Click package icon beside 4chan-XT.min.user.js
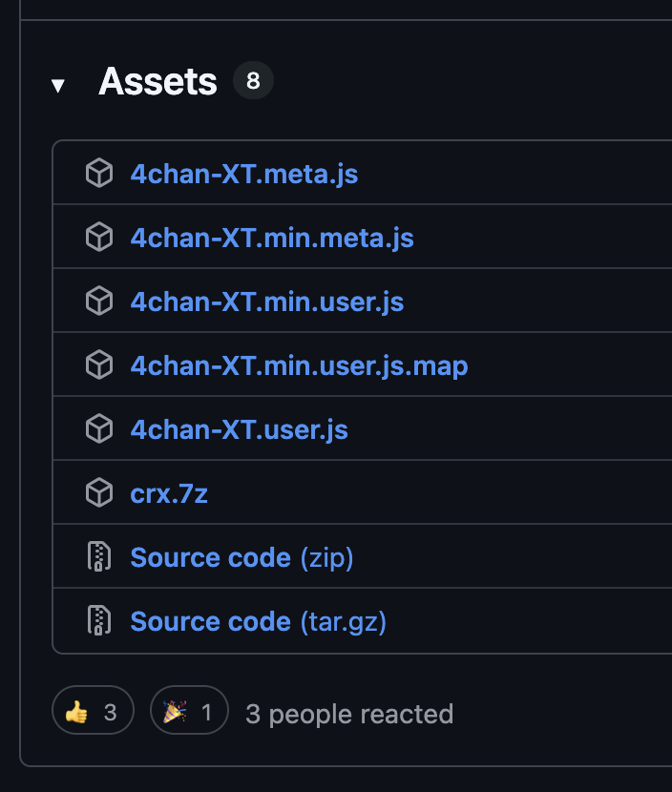 point(99,302)
